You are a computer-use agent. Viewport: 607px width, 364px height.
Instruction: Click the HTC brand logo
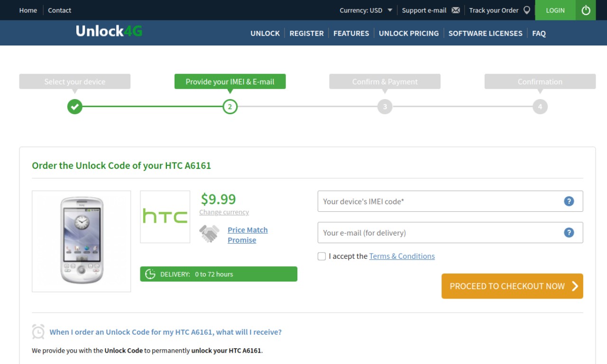165,217
